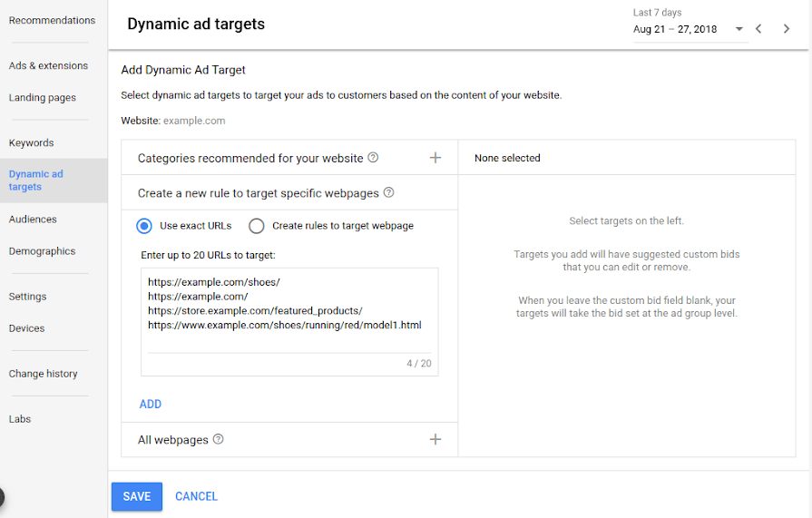Go to previous date range arrow
The height and width of the screenshot is (518, 812).
(x=758, y=29)
